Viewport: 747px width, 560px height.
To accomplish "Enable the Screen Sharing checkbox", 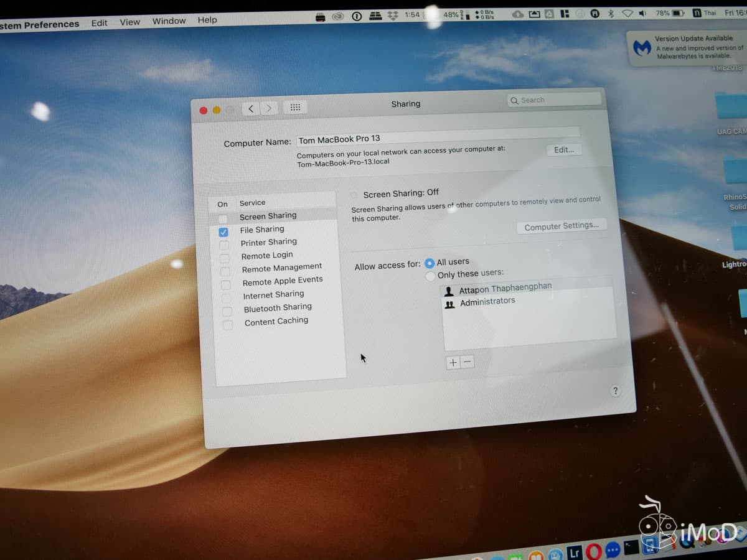I will pyautogui.click(x=223, y=218).
